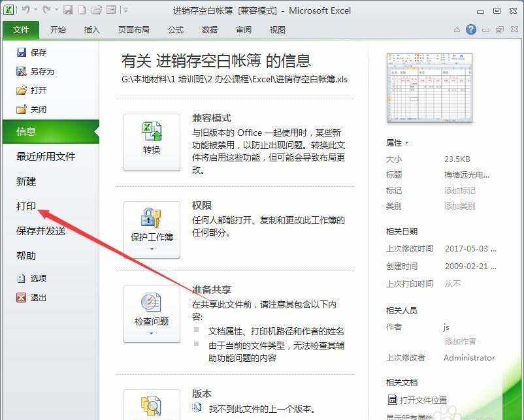Click the file path ending in 进销存空白帐簿.xls
This screenshot has width=524, height=420.
(235, 79)
